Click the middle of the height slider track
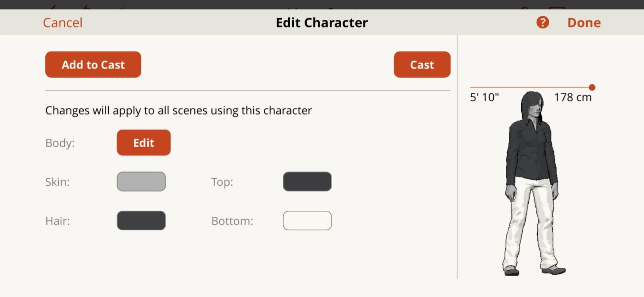Viewport: 644px width, 297px height. pyautogui.click(x=531, y=87)
